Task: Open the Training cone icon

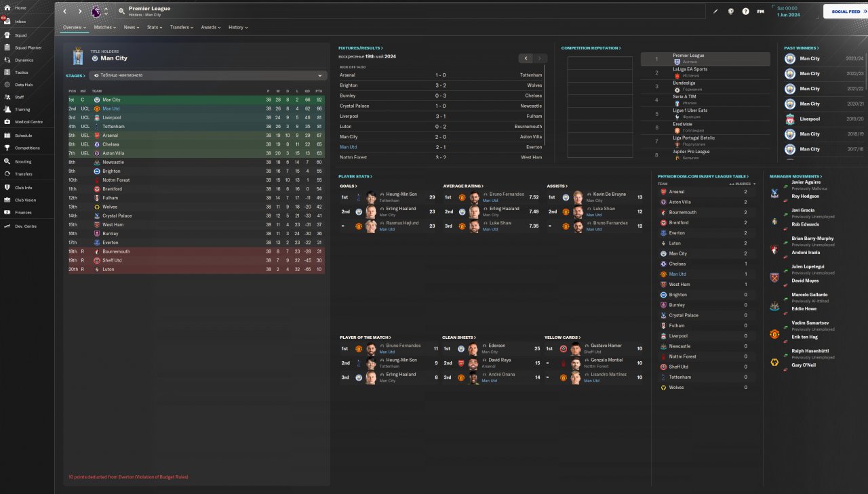Action: (7, 109)
